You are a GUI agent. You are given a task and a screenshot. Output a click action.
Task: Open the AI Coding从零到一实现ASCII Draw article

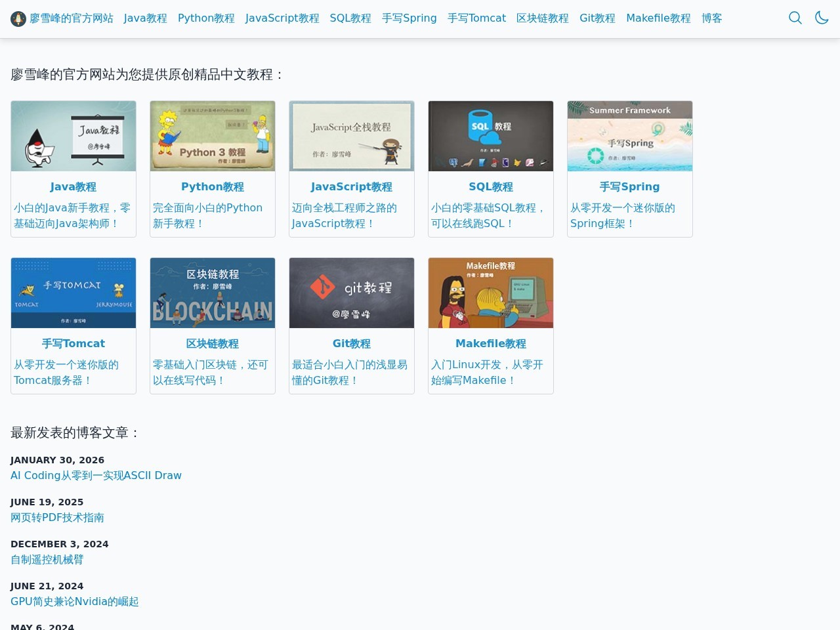(x=96, y=476)
